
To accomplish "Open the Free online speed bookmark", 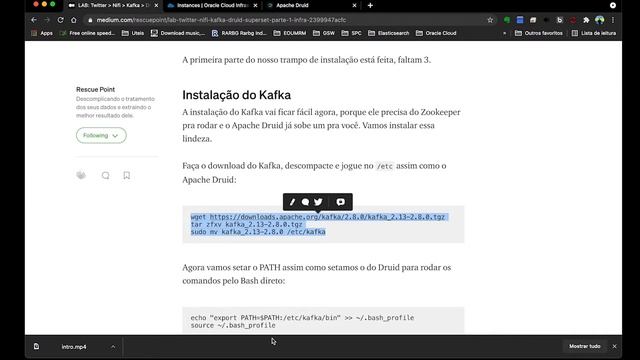I will 87,33.
